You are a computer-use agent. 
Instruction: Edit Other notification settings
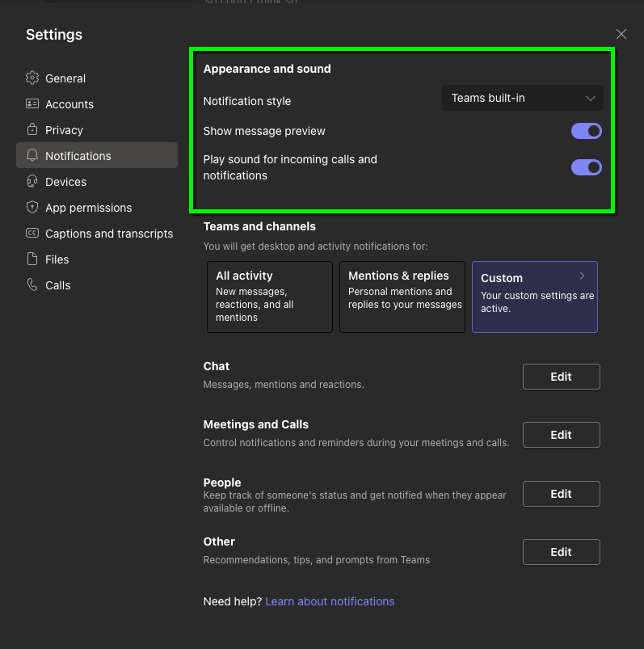(562, 552)
